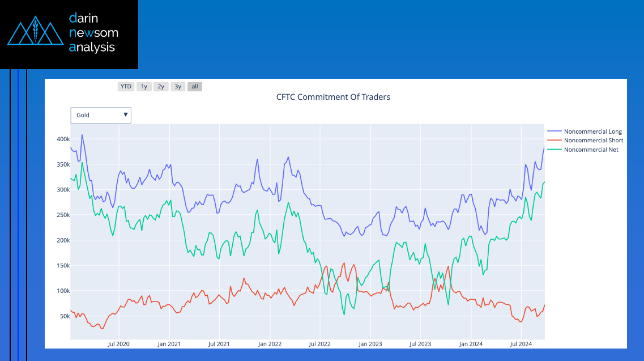Click the 'darin newsom analysis' logo text
The height and width of the screenshot is (361, 644).
pyautogui.click(x=93, y=33)
